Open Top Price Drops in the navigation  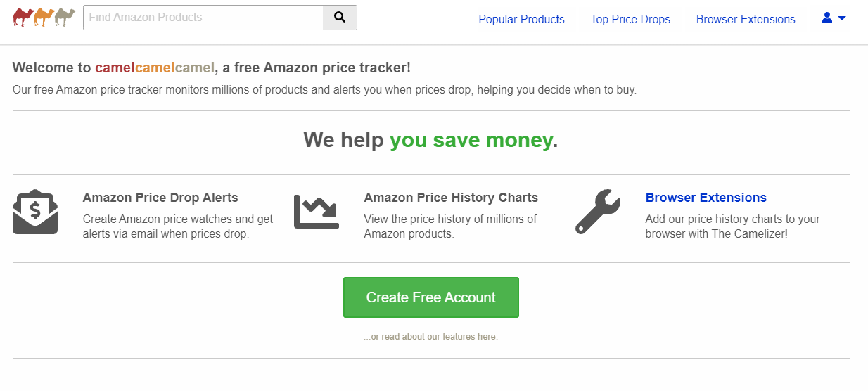tap(630, 19)
